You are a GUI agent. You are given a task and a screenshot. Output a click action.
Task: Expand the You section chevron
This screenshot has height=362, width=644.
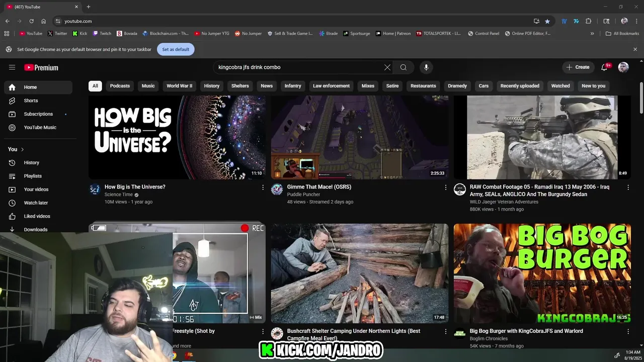(22, 149)
